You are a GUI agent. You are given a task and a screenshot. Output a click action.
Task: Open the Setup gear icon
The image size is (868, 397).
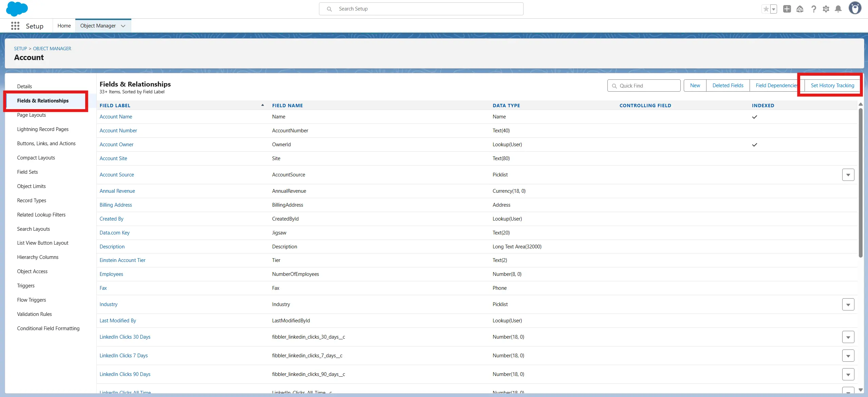[x=826, y=9]
